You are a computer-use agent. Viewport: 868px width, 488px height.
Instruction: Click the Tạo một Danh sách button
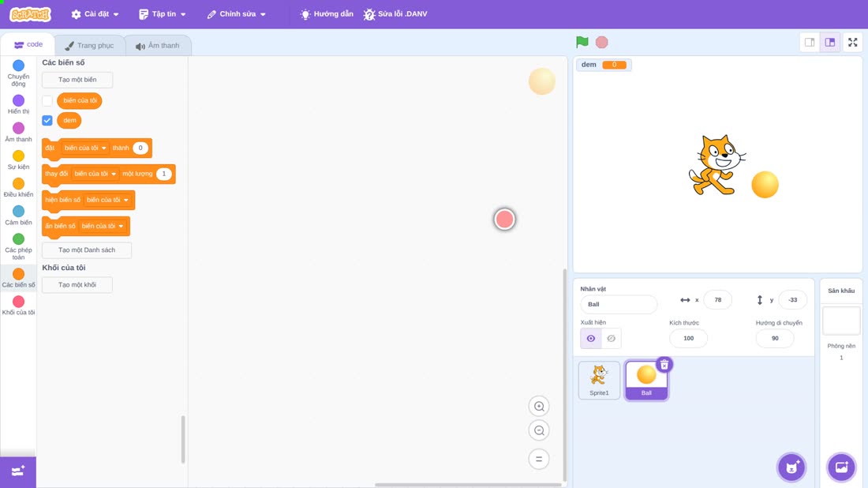tap(87, 250)
